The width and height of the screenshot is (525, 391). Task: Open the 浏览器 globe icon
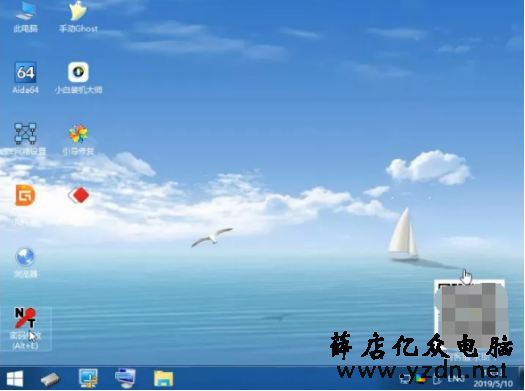pyautogui.click(x=25, y=262)
